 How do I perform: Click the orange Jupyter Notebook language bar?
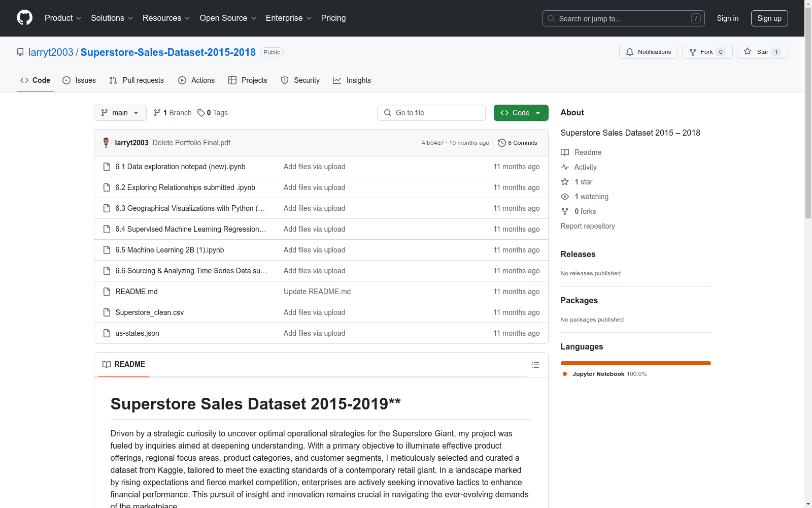click(x=636, y=363)
